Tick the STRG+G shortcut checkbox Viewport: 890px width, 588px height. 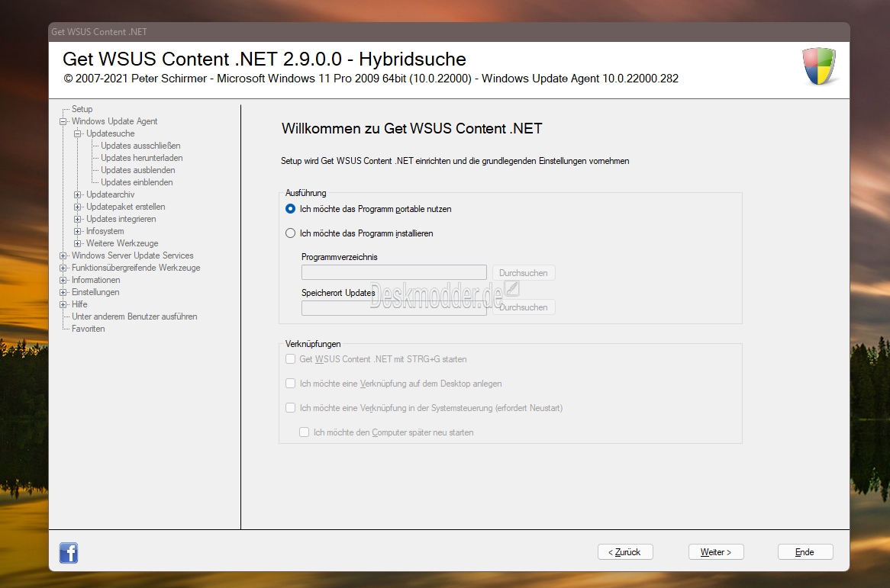click(291, 359)
